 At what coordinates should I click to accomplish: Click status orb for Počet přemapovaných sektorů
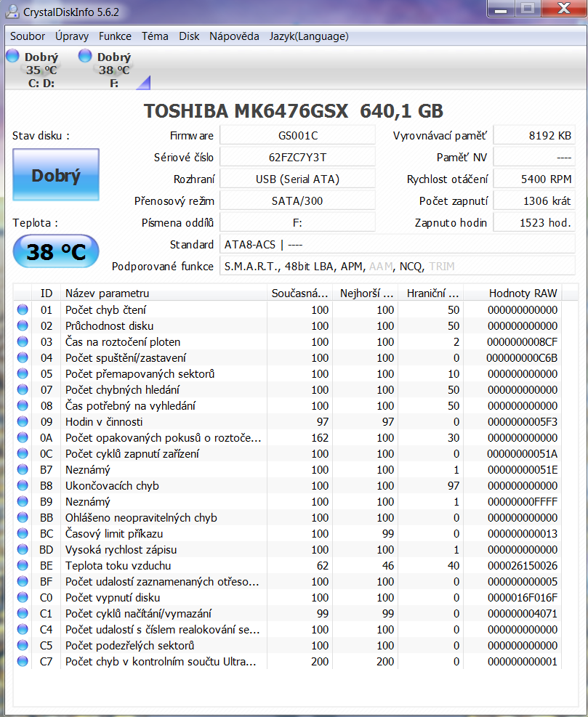(23, 373)
